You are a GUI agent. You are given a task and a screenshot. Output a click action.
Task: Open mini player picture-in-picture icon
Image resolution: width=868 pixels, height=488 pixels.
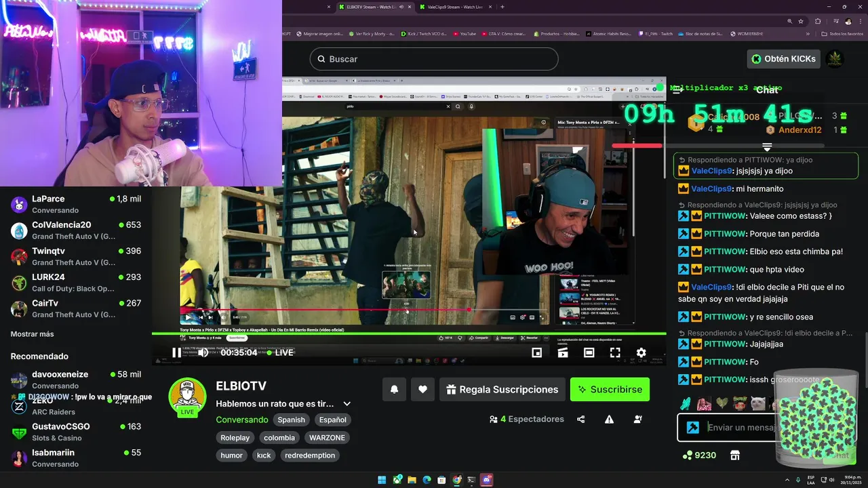tap(536, 352)
